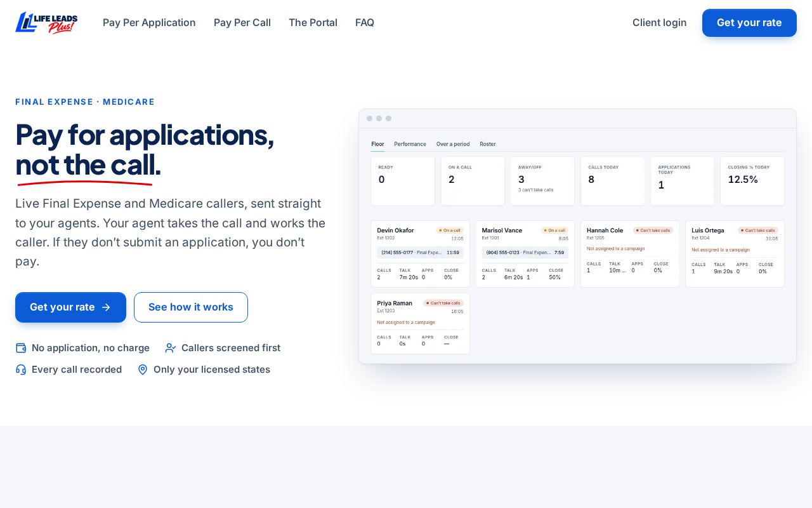
Task: Click the No application, no charge text
Action: (x=91, y=348)
